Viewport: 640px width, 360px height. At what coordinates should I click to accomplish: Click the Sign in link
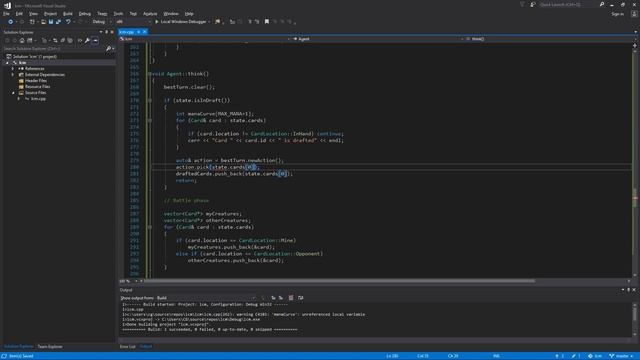(x=618, y=13)
